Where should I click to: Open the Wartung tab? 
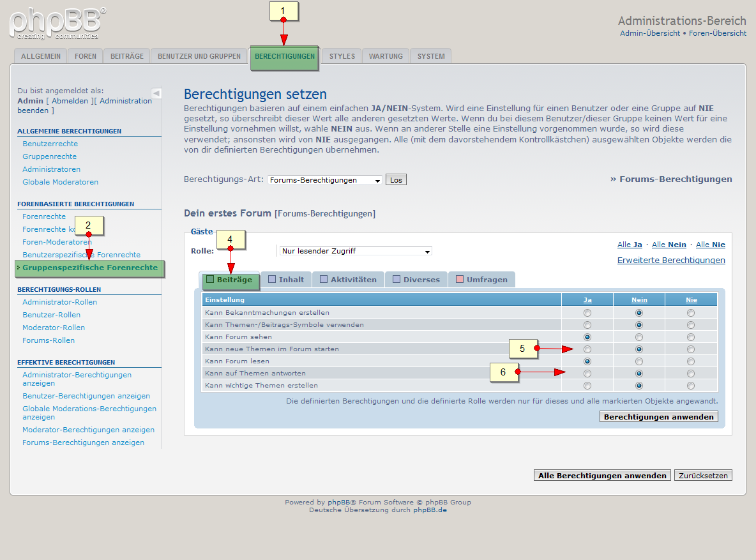pos(386,56)
